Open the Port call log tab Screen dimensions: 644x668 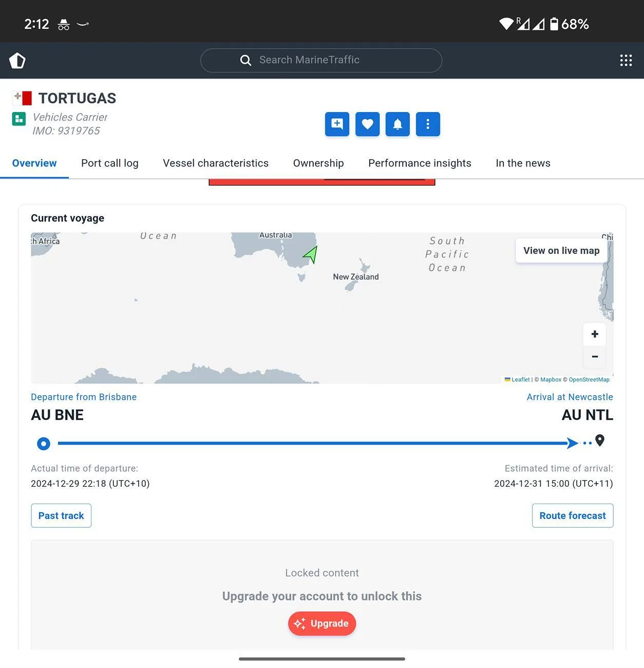110,163
